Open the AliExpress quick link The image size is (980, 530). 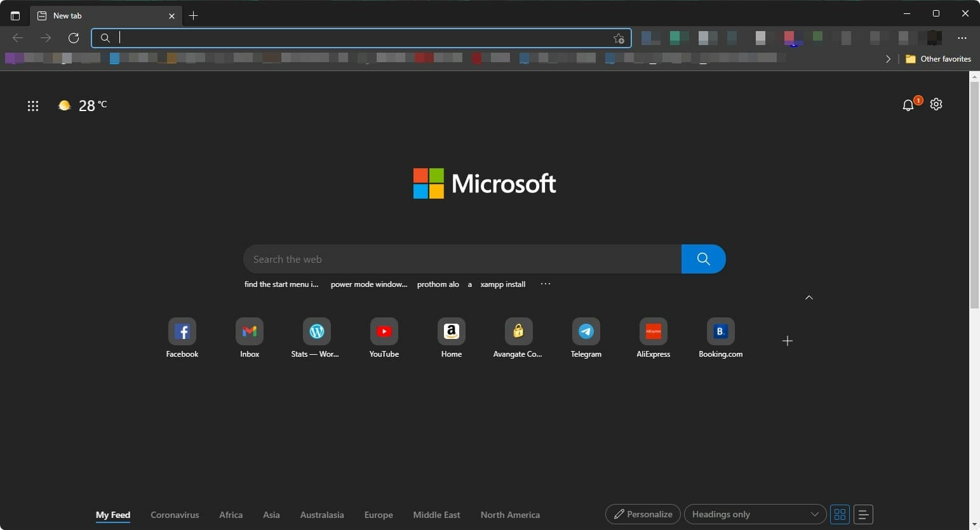pos(654,338)
